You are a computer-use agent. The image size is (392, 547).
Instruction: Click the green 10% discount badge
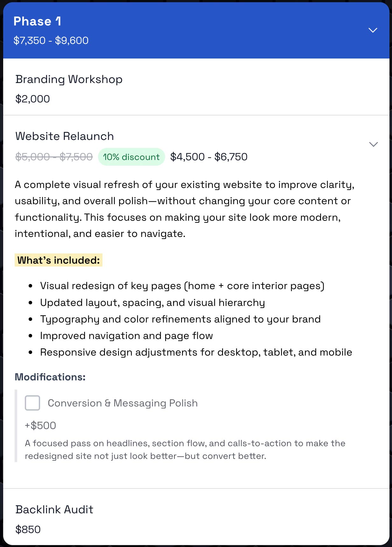[x=131, y=156]
